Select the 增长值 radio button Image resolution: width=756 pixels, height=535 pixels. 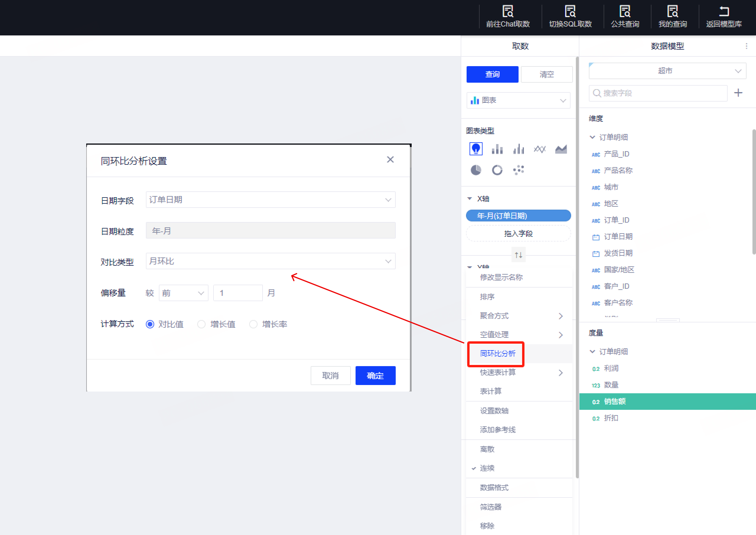[x=201, y=324]
